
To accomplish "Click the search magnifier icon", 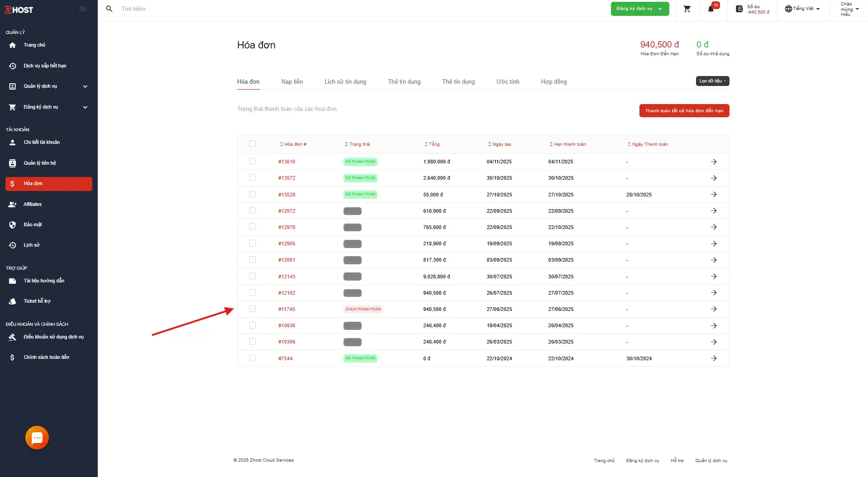I will (109, 9).
